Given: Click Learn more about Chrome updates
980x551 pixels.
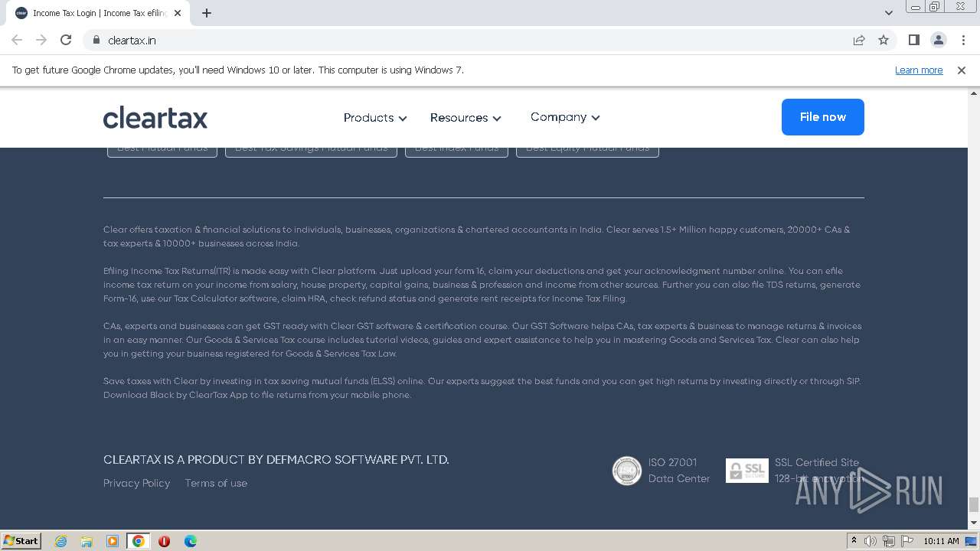Looking at the screenshot, I should pos(919,70).
